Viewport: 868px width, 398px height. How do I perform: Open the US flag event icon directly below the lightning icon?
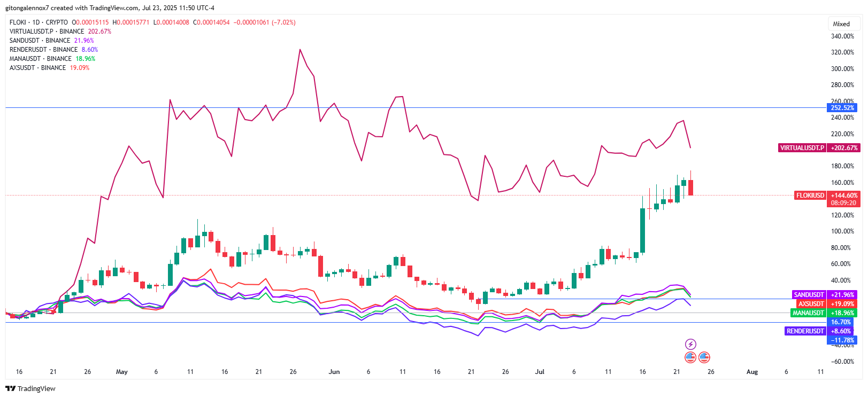click(x=690, y=357)
